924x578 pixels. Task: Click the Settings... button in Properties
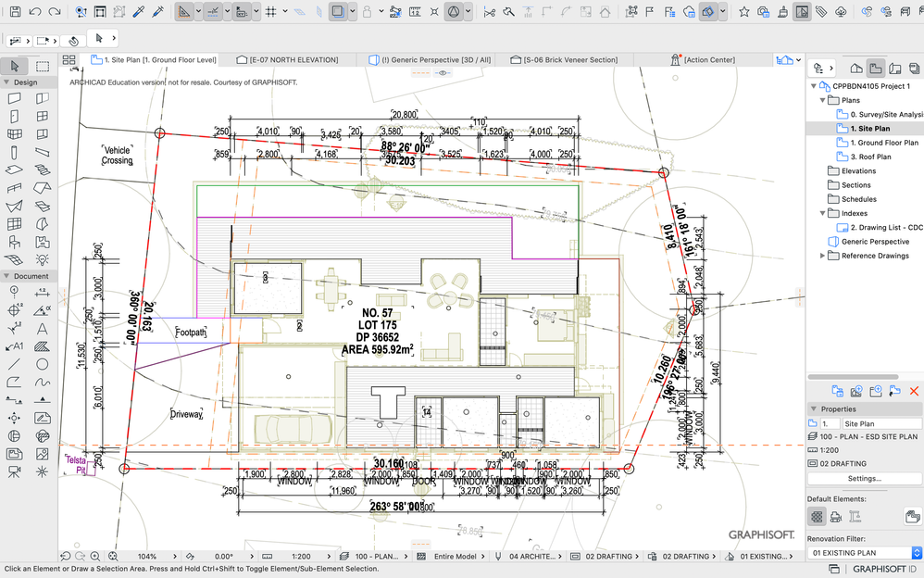pos(864,478)
